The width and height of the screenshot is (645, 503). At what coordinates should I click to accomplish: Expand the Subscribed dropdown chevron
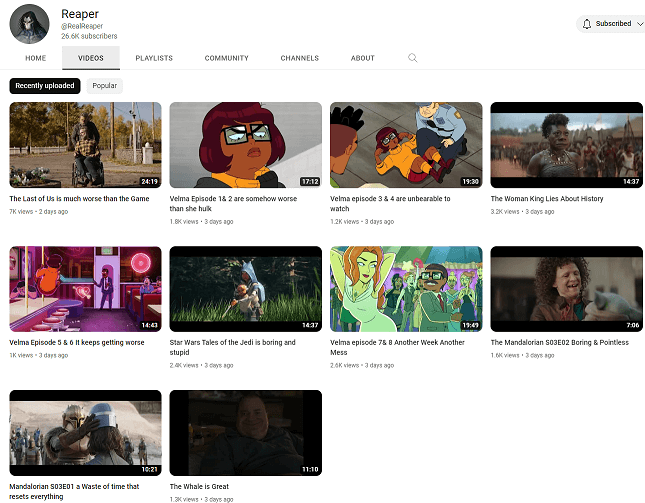(x=640, y=24)
